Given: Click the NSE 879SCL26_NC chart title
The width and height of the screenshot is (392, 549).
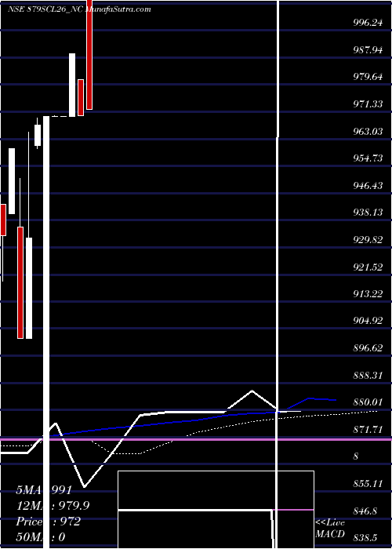Looking at the screenshot, I should (x=45, y=9).
